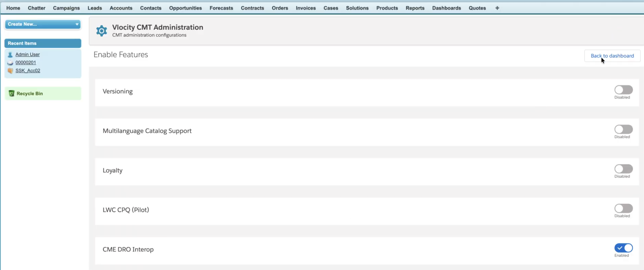Select the Contacts tab
The height and width of the screenshot is (270, 644).
[151, 8]
